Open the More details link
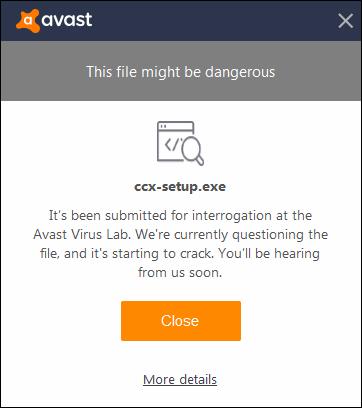The height and width of the screenshot is (408, 362). click(180, 379)
